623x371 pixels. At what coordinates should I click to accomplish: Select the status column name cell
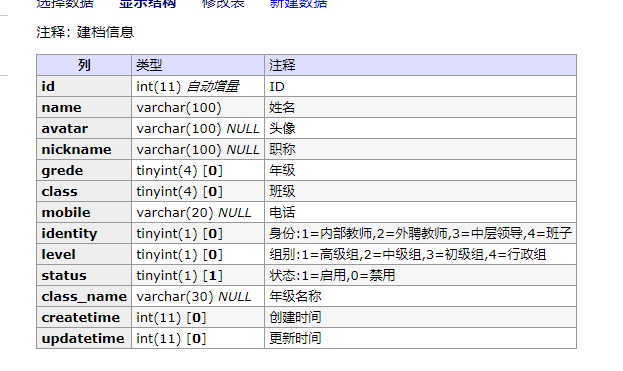[84, 276]
